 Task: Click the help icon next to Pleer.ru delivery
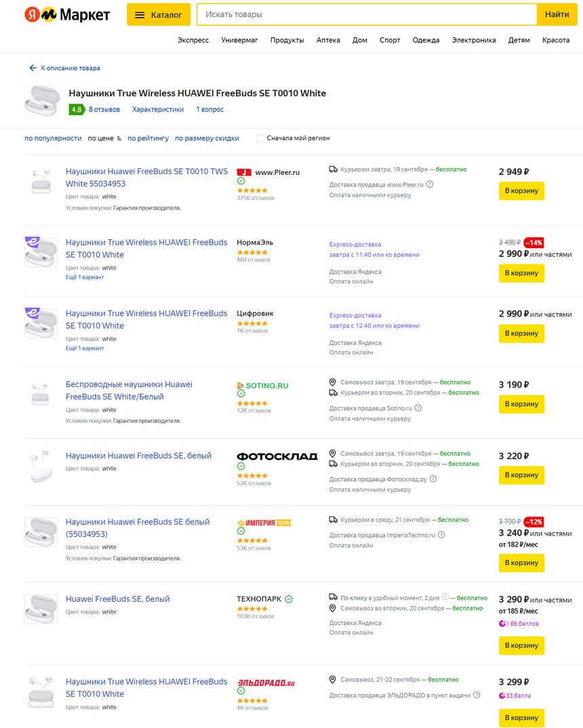[430, 184]
